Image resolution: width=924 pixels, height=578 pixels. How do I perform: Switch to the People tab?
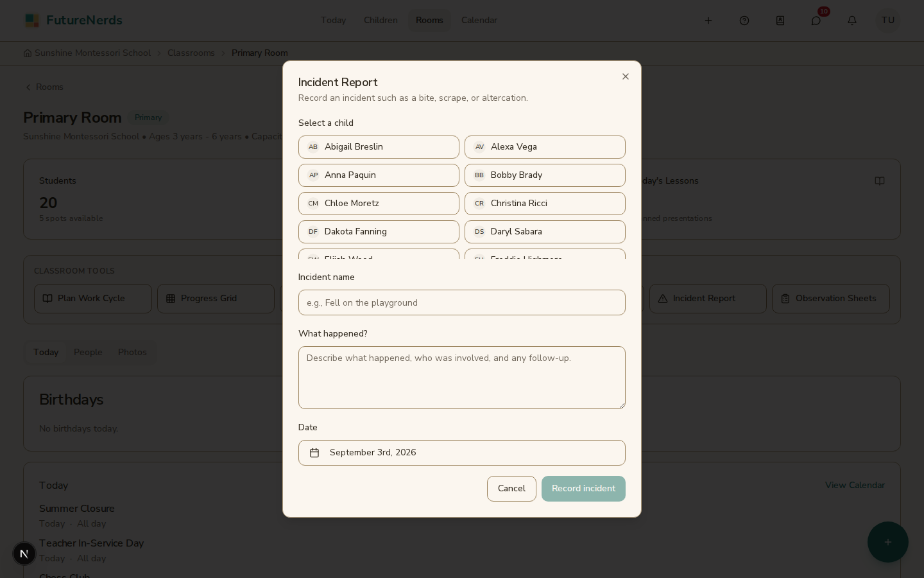(88, 353)
